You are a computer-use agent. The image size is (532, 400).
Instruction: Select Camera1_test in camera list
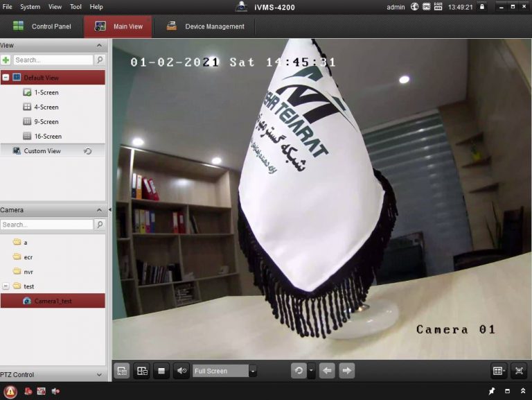pyautogui.click(x=53, y=301)
